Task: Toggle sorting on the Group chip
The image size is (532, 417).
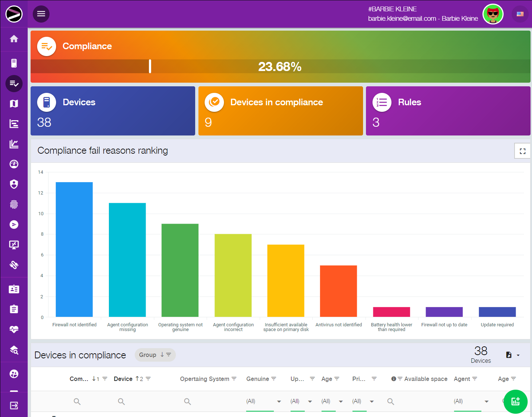Action: point(155,355)
